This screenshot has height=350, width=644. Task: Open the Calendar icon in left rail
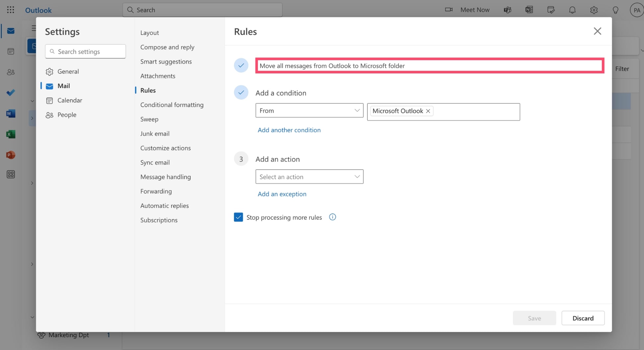click(x=11, y=51)
